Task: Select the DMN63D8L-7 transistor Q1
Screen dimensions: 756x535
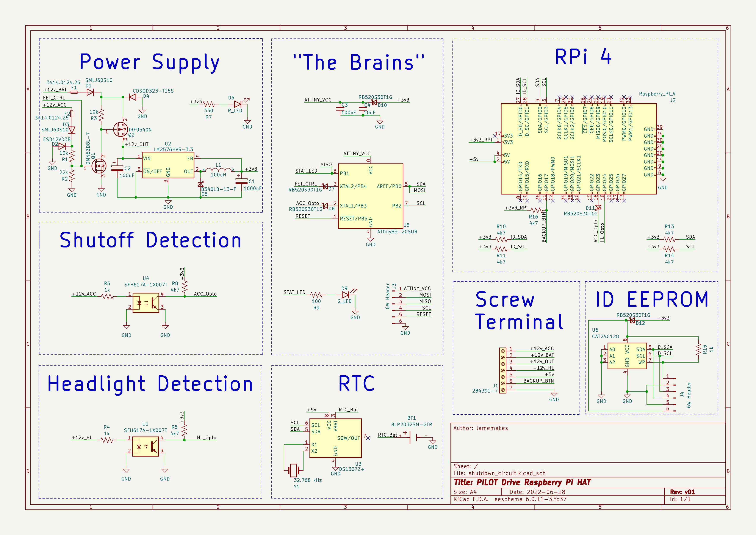Action: click(99, 166)
